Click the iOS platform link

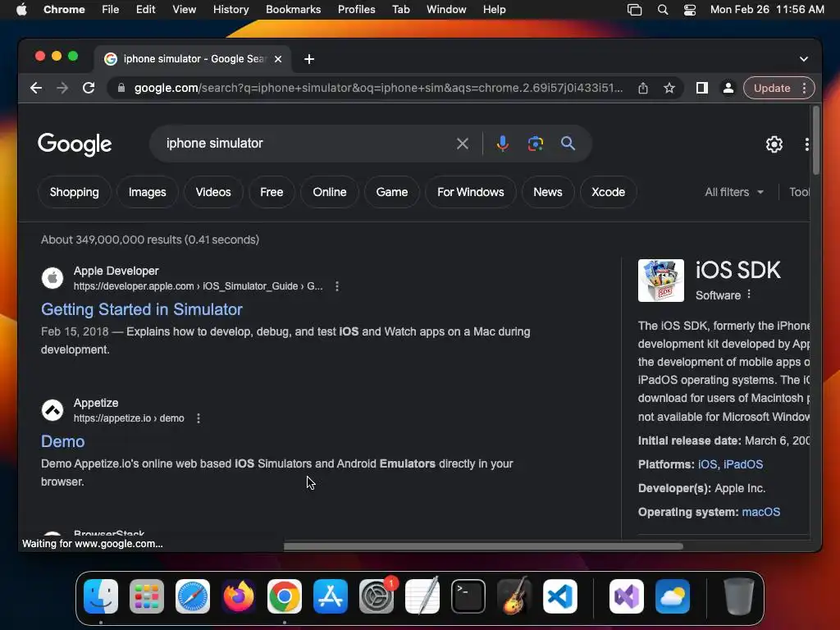click(707, 464)
